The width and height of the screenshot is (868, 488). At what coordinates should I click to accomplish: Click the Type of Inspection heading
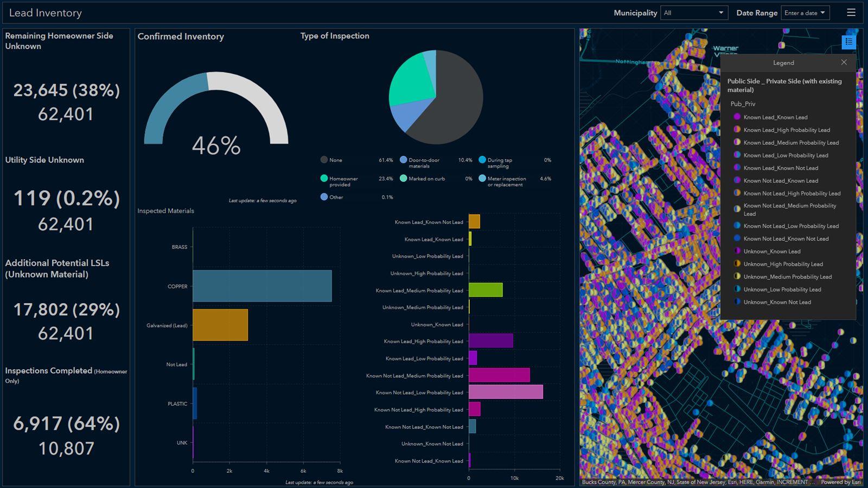335,36
